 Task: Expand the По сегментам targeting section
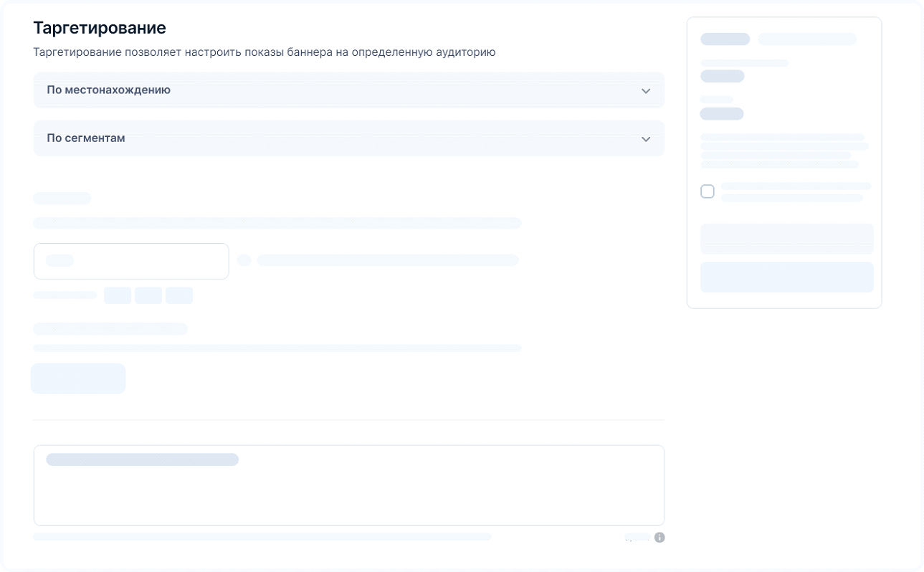(348, 138)
